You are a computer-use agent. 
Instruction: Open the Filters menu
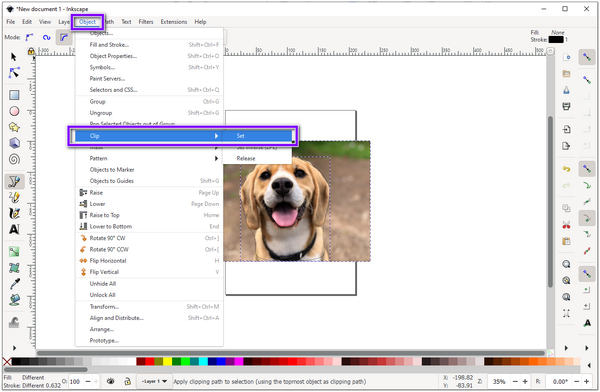pyautogui.click(x=146, y=22)
